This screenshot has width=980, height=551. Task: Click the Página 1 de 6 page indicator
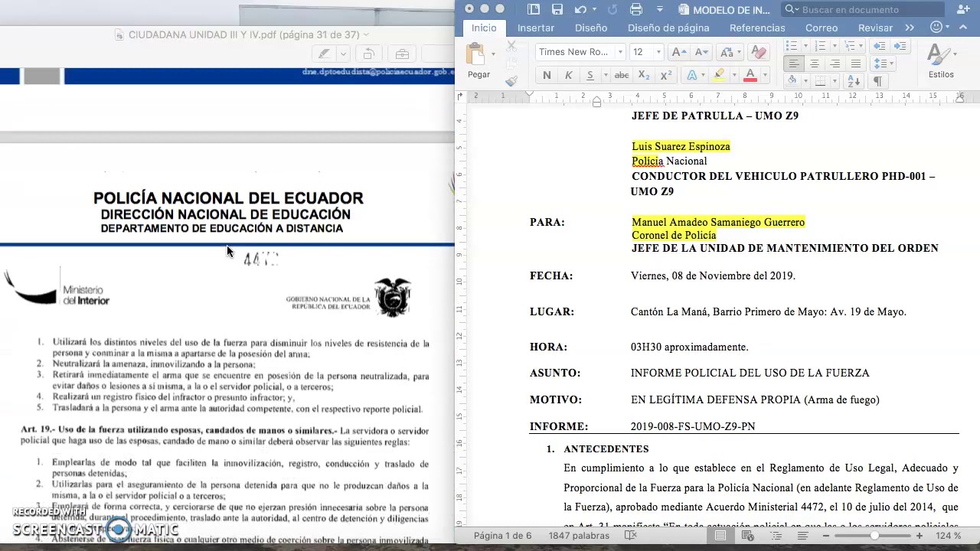[x=502, y=536]
